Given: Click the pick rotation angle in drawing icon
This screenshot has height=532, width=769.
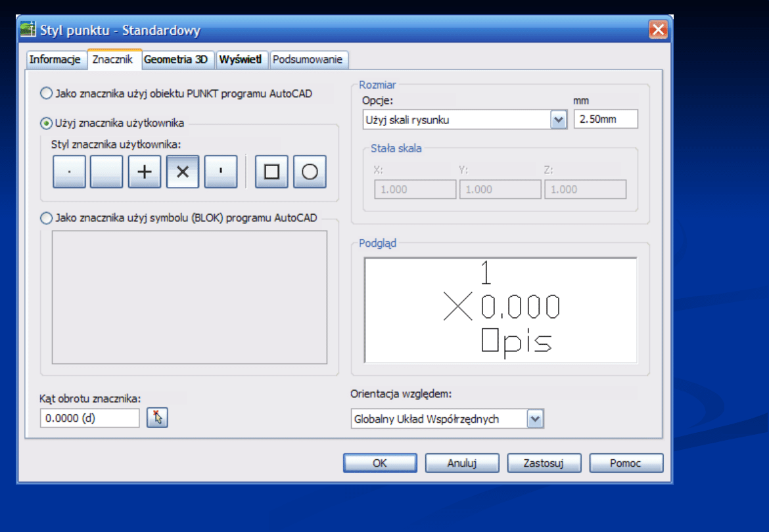Looking at the screenshot, I should [x=157, y=417].
